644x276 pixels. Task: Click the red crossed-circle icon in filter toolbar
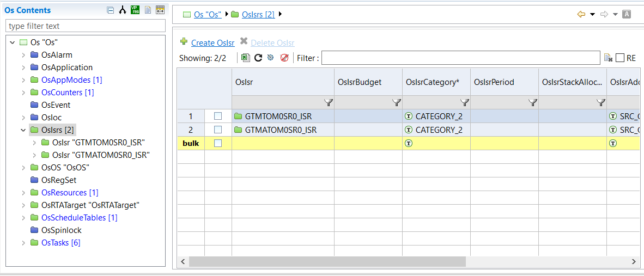coord(284,58)
